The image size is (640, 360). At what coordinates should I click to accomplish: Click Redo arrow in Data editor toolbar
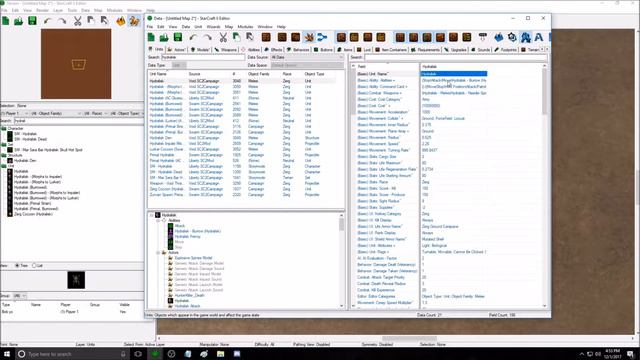[x=207, y=37]
